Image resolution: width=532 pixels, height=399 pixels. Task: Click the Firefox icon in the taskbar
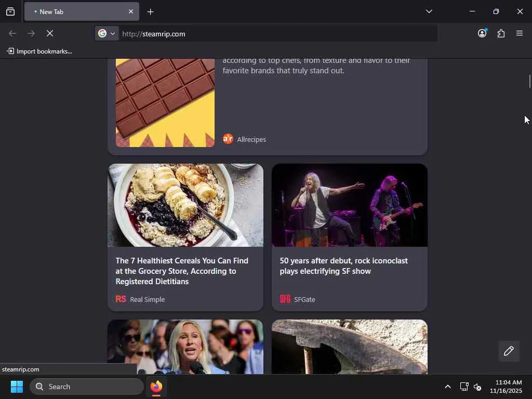pos(156,387)
